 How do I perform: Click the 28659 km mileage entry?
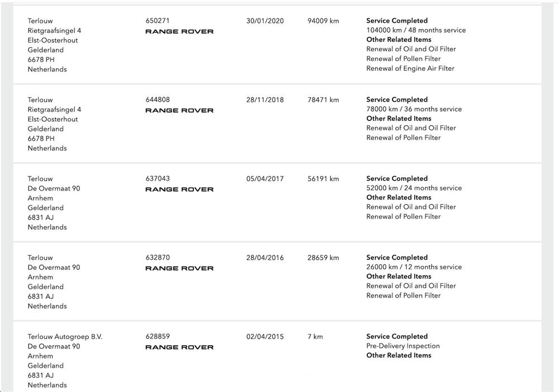[323, 258]
